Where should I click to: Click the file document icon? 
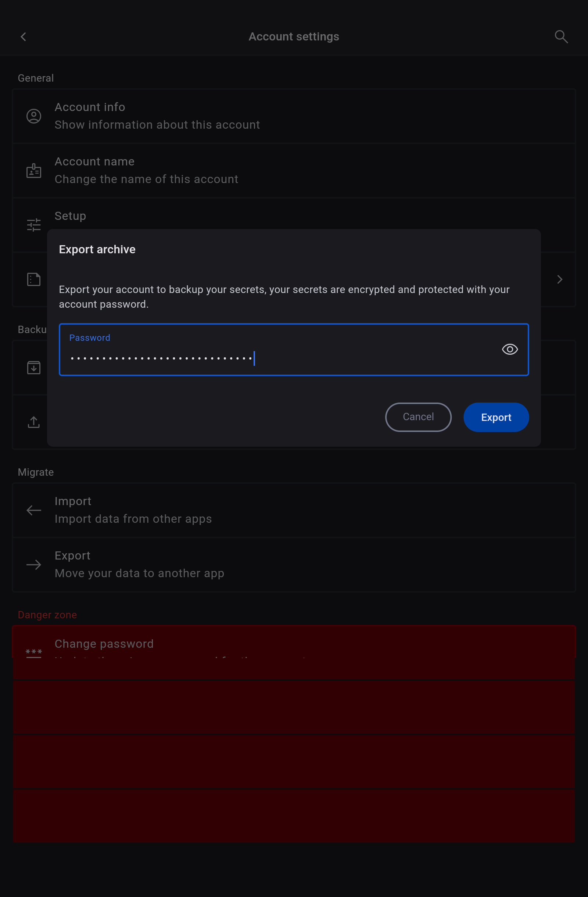[x=34, y=279]
